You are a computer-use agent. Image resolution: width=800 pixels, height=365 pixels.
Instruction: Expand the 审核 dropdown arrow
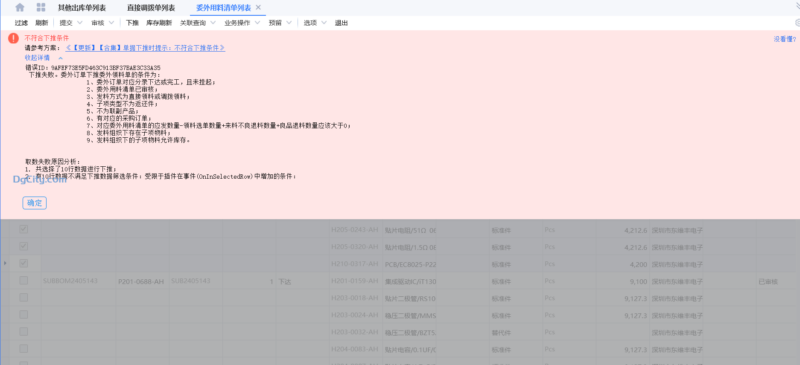click(111, 23)
